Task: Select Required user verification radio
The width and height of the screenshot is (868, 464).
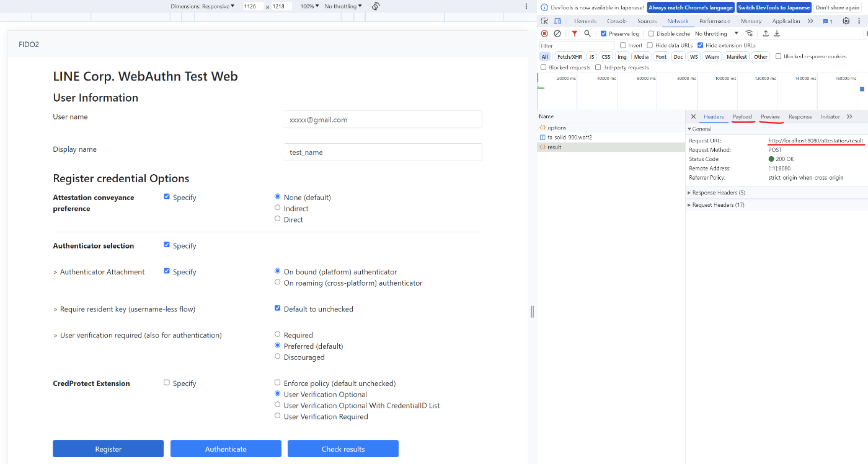Action: coord(278,334)
